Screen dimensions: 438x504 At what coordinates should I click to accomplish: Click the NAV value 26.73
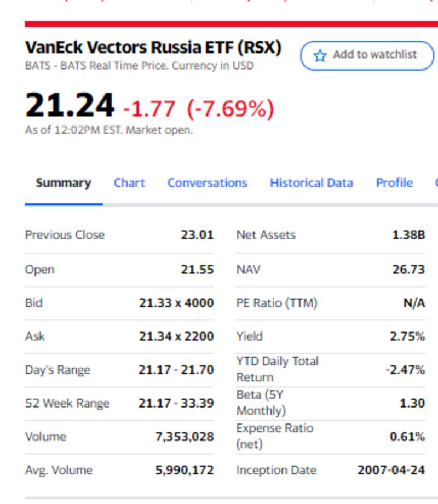(408, 270)
